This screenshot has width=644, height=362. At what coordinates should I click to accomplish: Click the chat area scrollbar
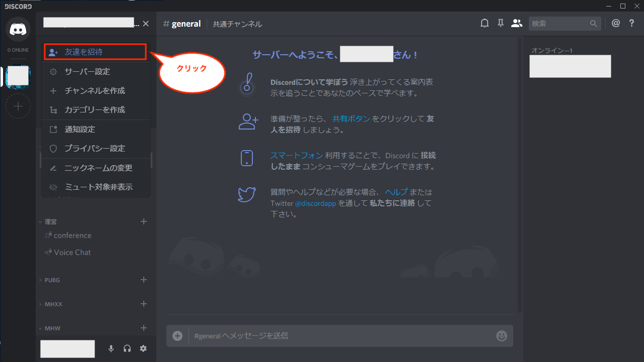click(x=520, y=176)
